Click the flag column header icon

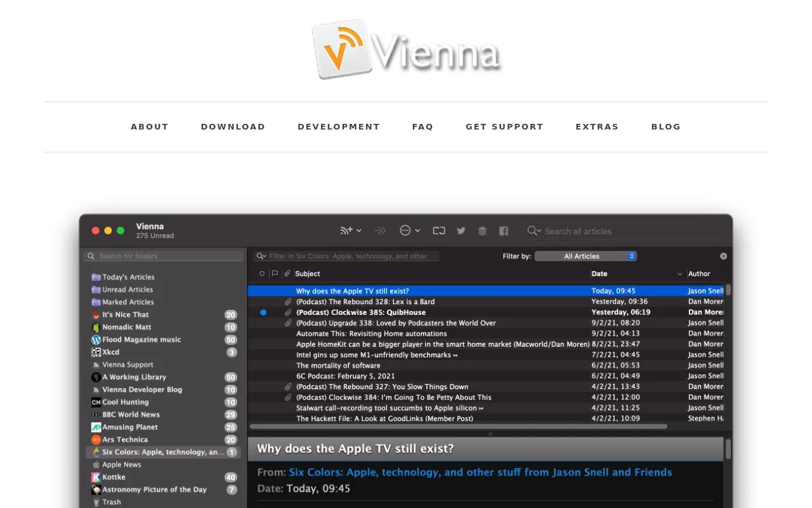tap(275, 274)
